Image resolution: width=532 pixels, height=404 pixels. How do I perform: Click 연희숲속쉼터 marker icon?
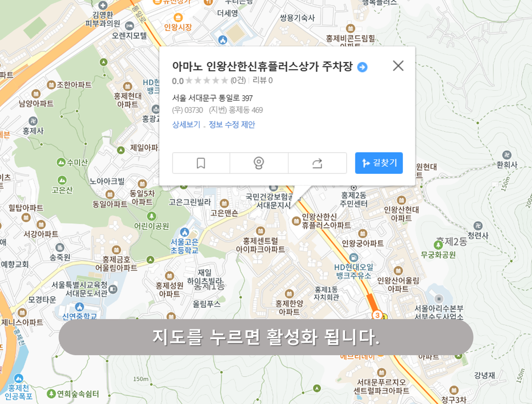[x=51, y=394]
